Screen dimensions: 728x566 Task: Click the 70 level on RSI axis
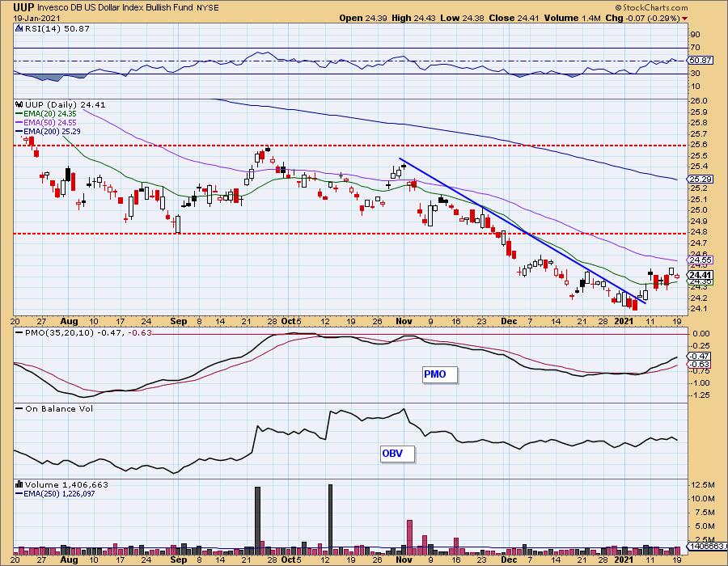[695, 48]
